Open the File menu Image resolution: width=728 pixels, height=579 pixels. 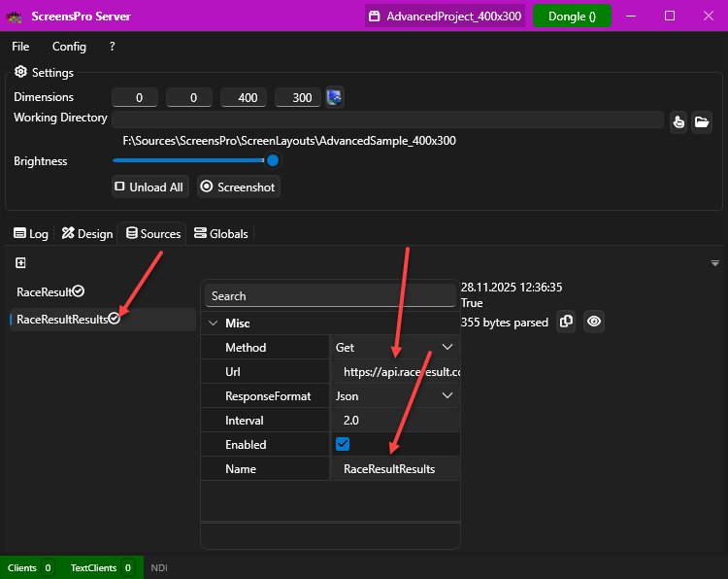coord(20,47)
